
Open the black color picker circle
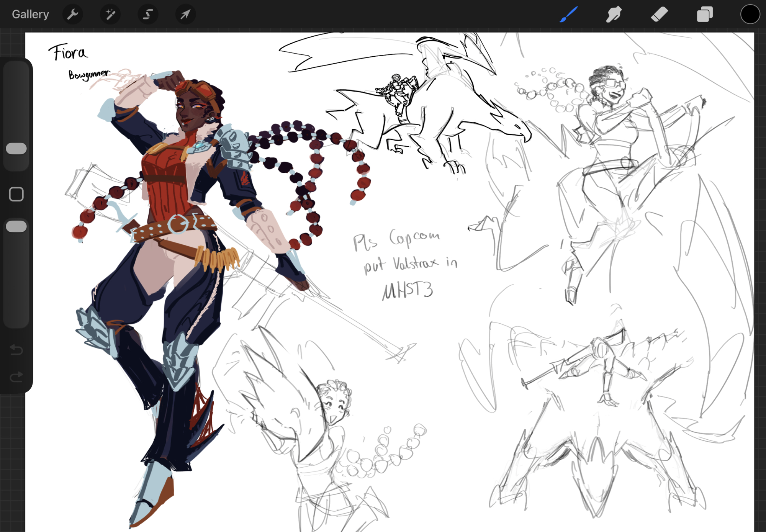click(750, 15)
